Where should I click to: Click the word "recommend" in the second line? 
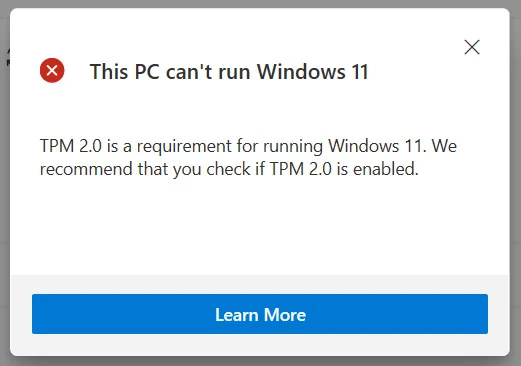click(86, 169)
